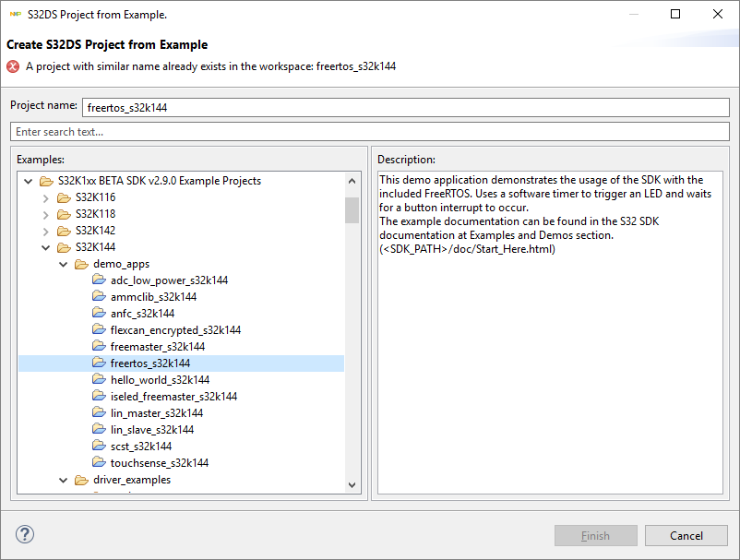
Task: Close the S32DS Project from Example dialog
Action: pyautogui.click(x=717, y=14)
